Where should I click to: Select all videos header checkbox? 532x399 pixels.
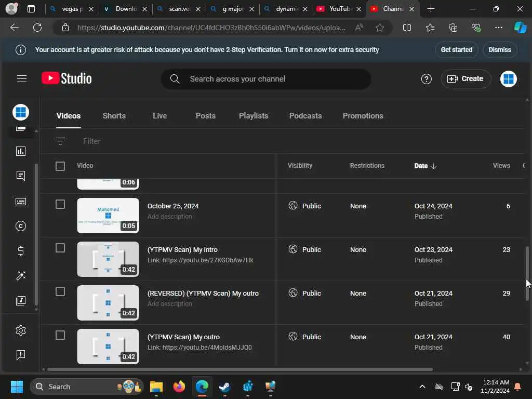tap(60, 166)
